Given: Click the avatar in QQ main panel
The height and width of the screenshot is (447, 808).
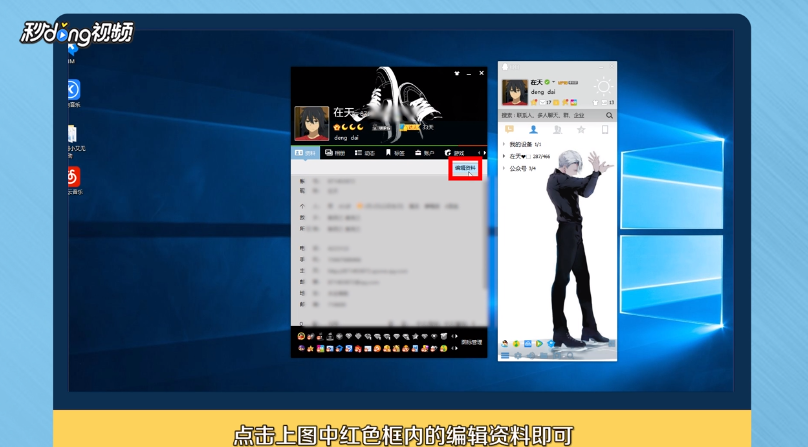Looking at the screenshot, I should [515, 92].
